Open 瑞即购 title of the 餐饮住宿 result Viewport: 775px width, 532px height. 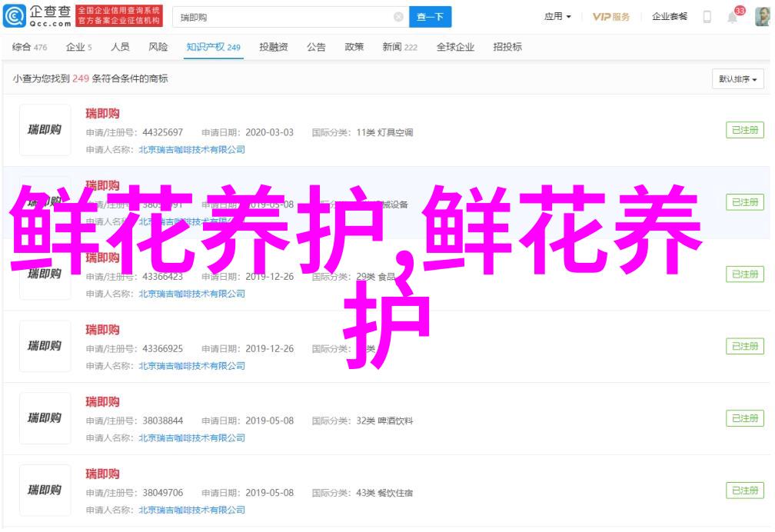point(102,474)
